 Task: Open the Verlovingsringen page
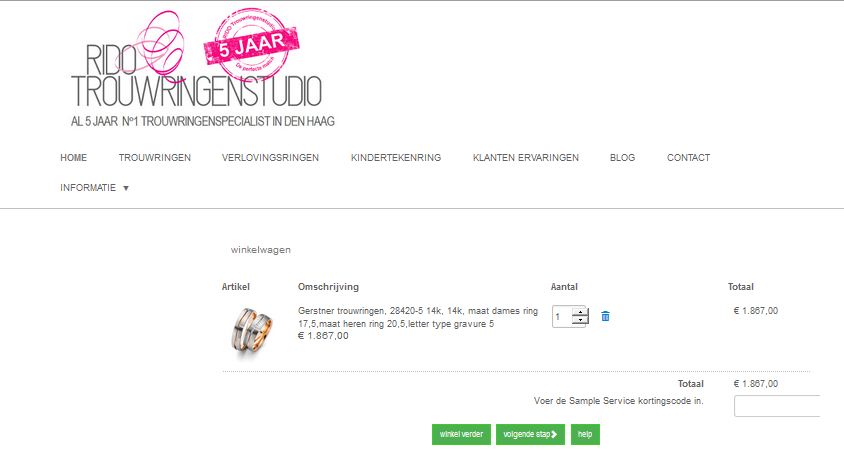(x=270, y=158)
